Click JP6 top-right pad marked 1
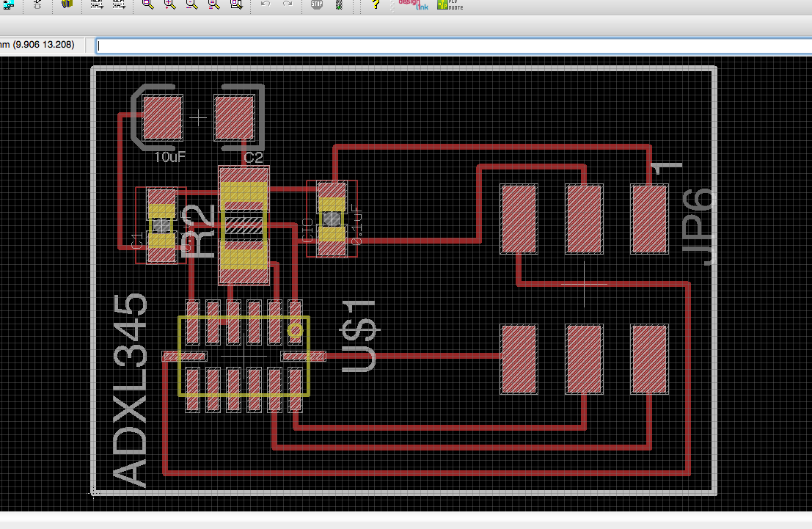812x529 pixels. click(x=649, y=219)
